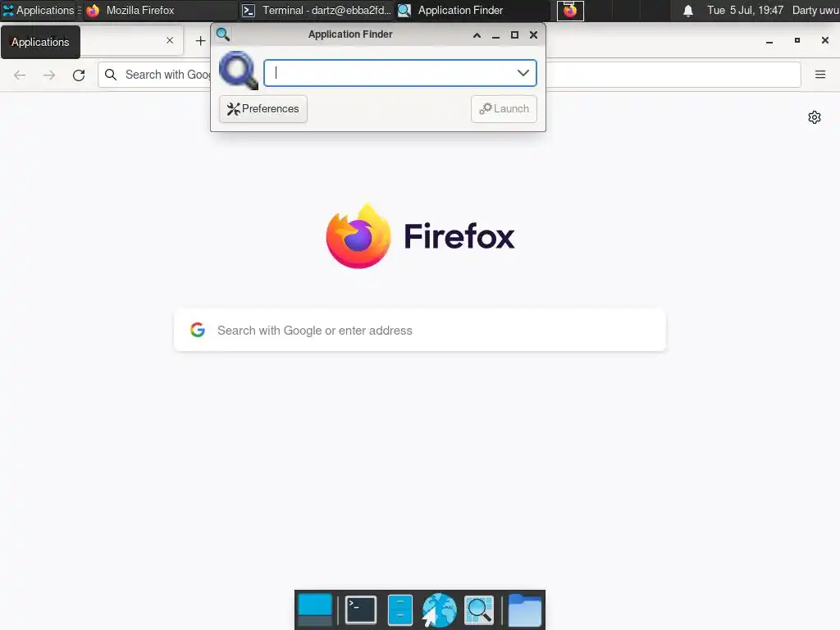Image resolution: width=840 pixels, height=630 pixels.
Task: Open a new Firefox tab with the plus icon
Action: (x=200, y=41)
